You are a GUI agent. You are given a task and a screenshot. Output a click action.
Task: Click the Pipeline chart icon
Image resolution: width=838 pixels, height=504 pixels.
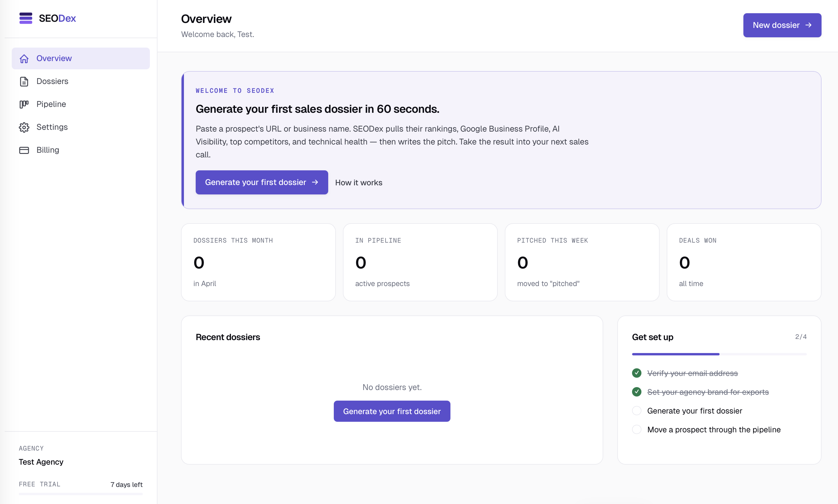coord(24,104)
